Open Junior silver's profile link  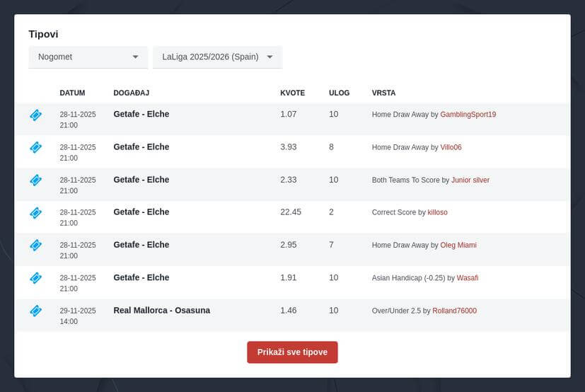(x=470, y=180)
